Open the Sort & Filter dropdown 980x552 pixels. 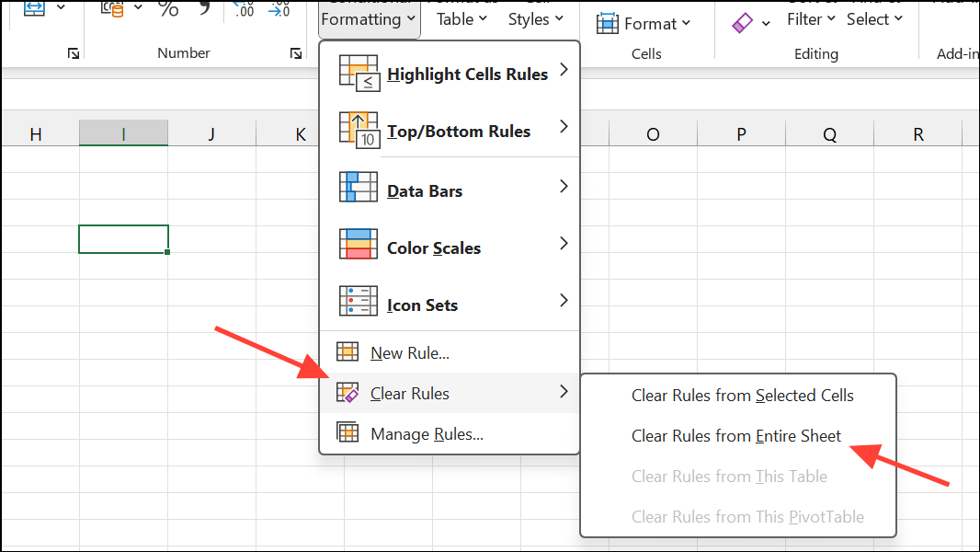tap(811, 18)
